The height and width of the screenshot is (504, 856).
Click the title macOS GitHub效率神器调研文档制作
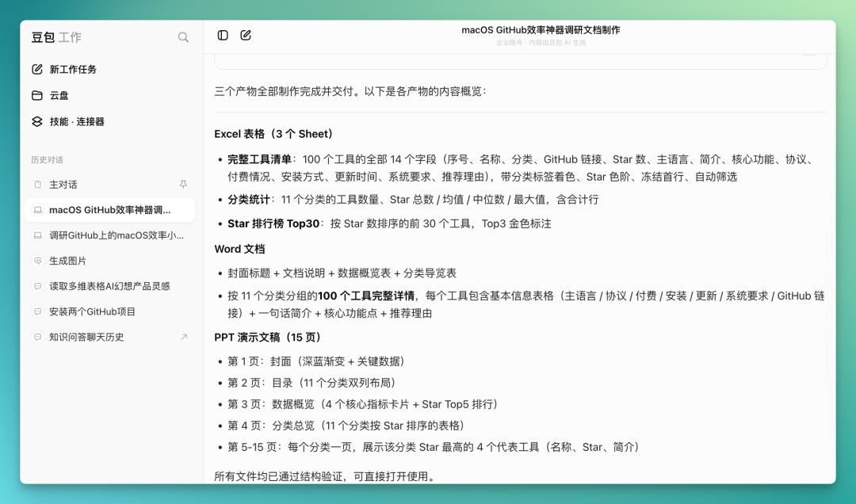pyautogui.click(x=541, y=30)
